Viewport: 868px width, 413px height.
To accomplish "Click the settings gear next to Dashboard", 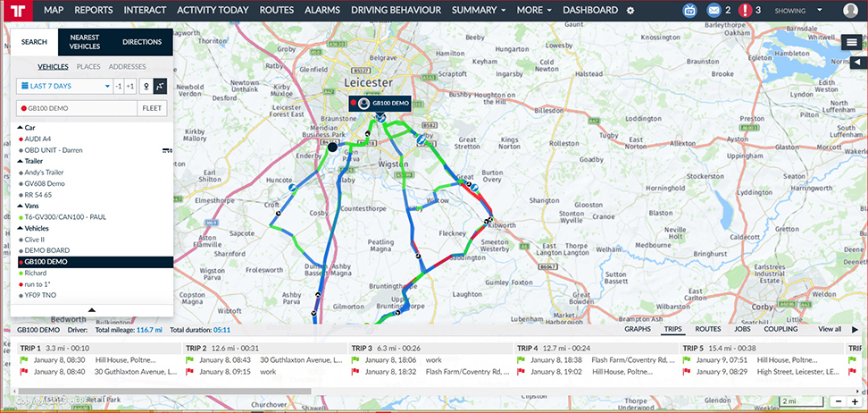I will coord(630,11).
